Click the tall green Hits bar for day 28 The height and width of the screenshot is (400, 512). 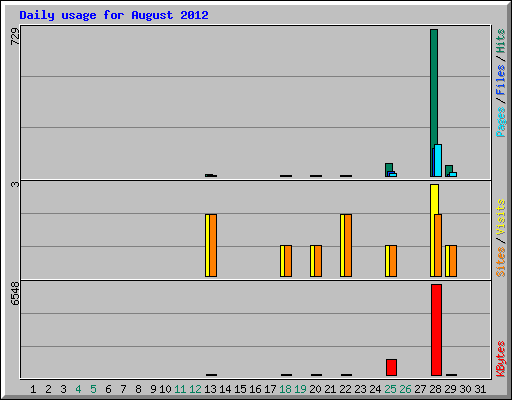pyautogui.click(x=434, y=88)
